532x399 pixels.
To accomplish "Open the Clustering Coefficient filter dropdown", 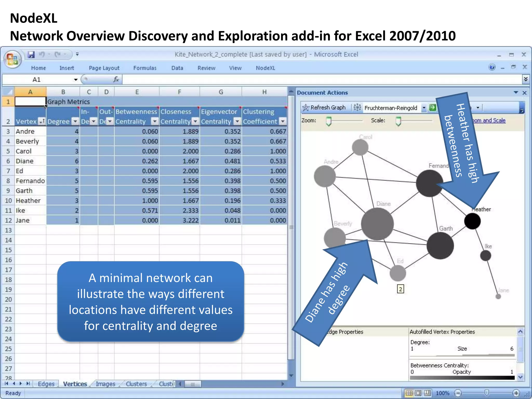I will pyautogui.click(x=283, y=121).
